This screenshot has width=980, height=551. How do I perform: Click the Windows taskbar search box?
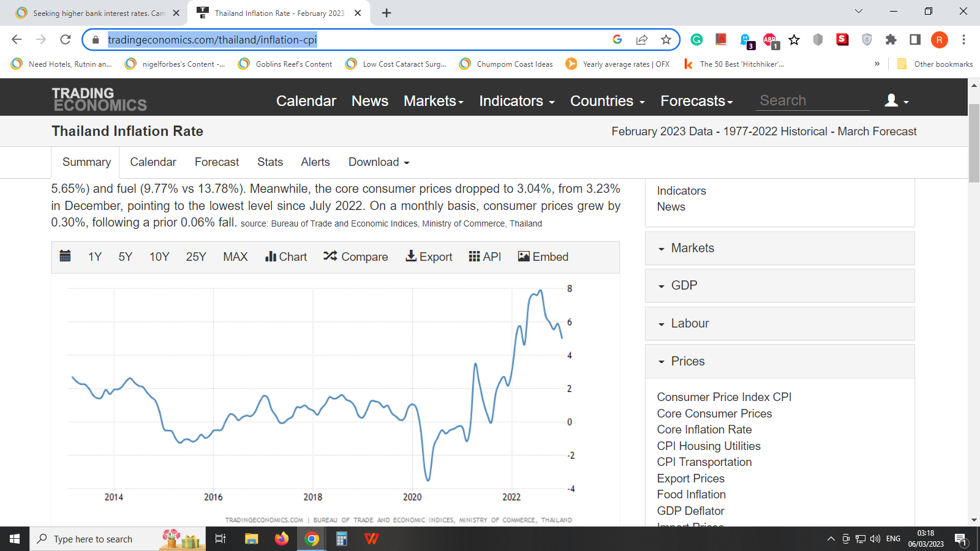point(118,539)
